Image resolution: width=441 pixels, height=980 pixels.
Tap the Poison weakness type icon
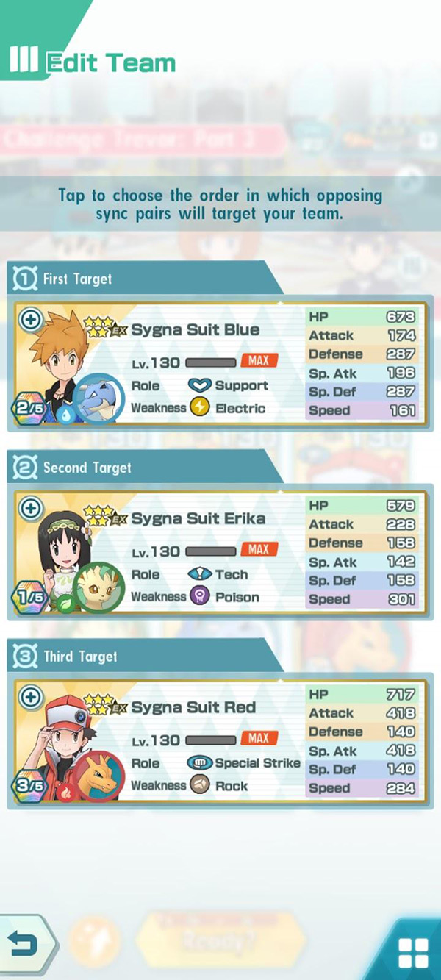pos(200,597)
